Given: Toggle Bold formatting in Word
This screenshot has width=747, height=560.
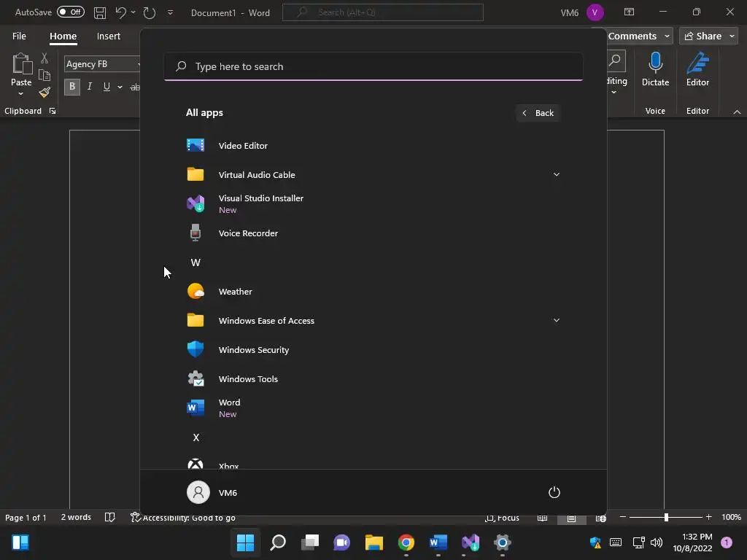Looking at the screenshot, I should click(x=72, y=87).
